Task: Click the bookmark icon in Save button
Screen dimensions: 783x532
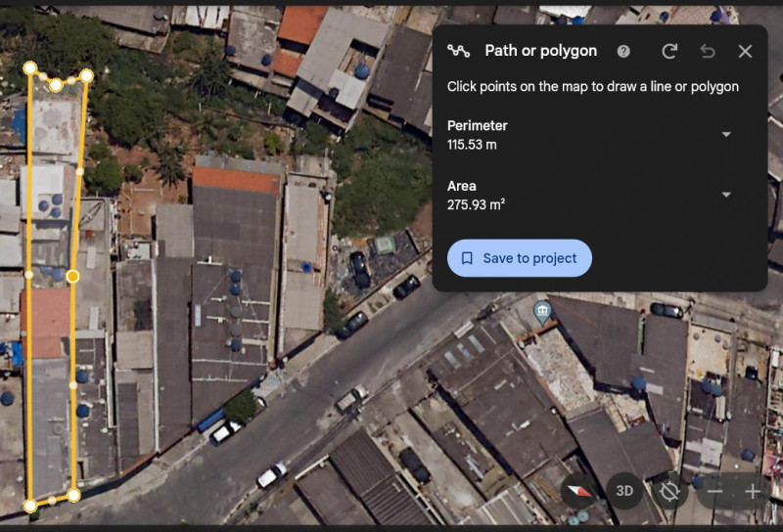Action: [467, 258]
